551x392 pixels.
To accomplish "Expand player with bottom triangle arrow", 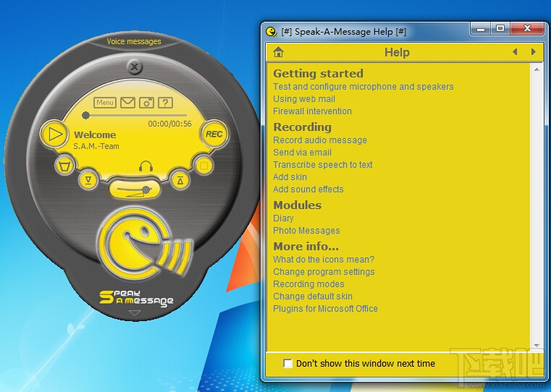I will point(135,312).
